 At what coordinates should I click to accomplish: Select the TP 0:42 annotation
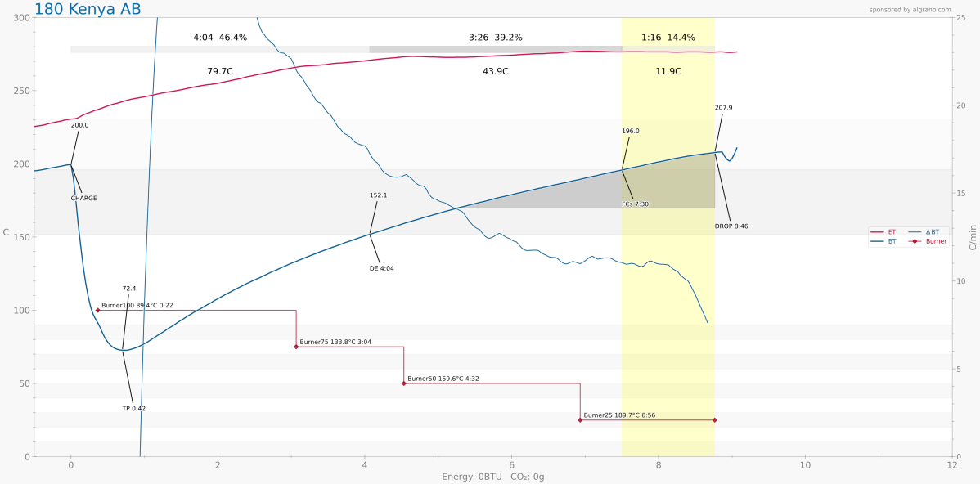pos(134,409)
